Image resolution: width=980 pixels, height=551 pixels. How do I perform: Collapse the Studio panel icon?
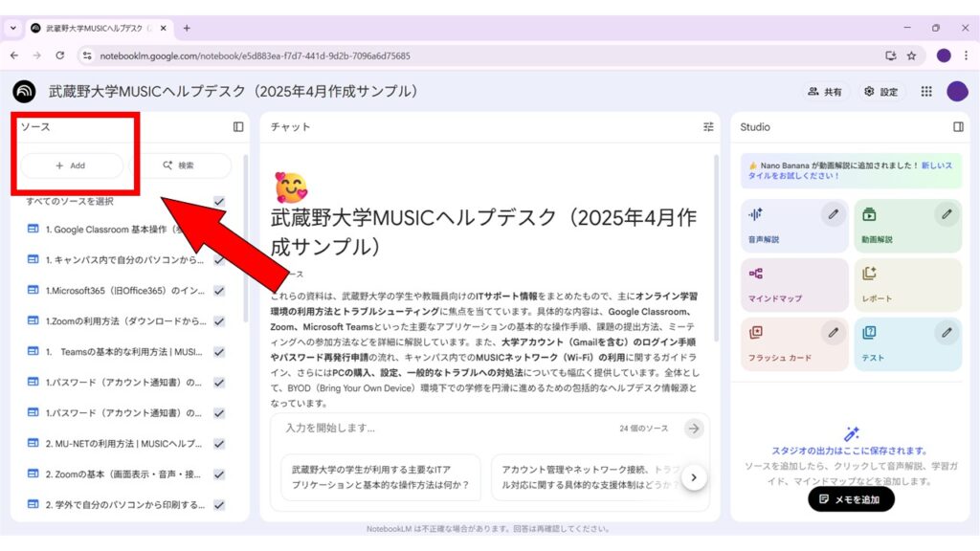click(958, 126)
